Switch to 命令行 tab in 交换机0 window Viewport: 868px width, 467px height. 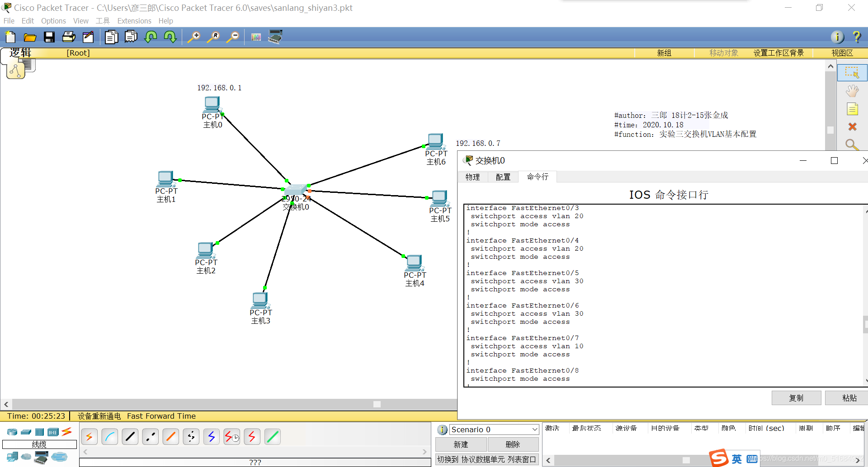(x=538, y=177)
